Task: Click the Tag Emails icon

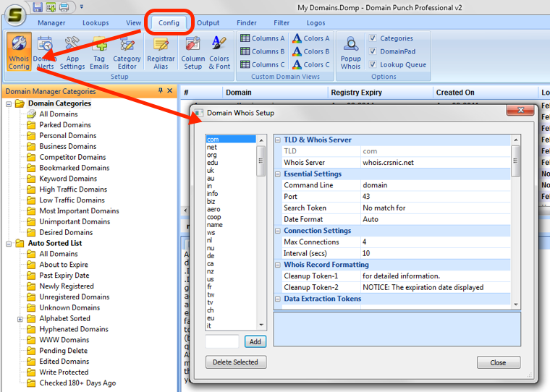Action: pos(99,51)
